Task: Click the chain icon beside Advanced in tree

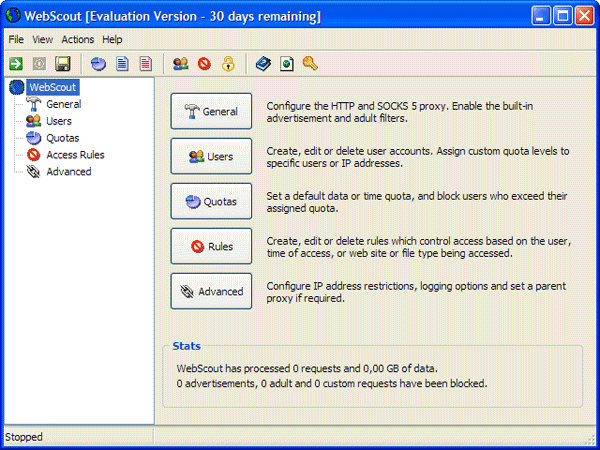Action: coord(34,171)
